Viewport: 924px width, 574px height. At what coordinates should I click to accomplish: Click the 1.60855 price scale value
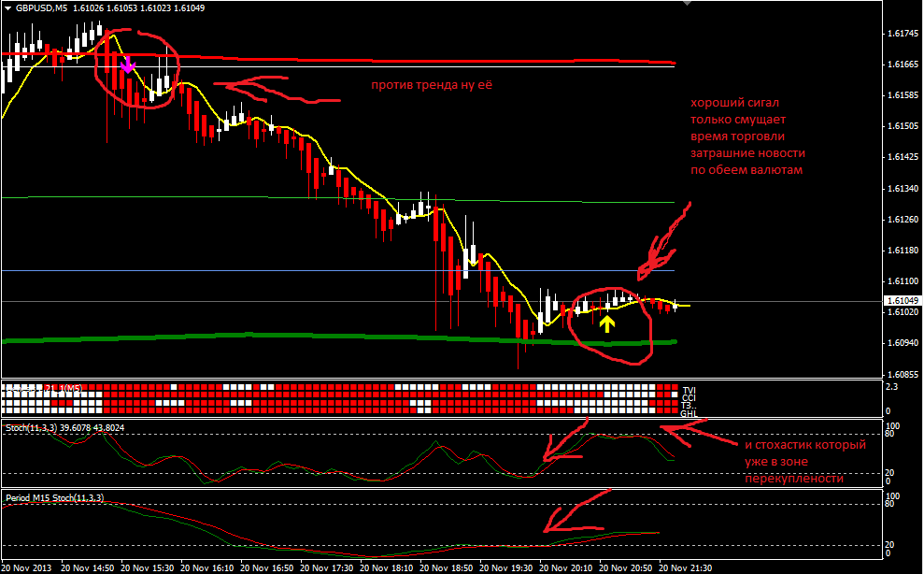coord(903,375)
